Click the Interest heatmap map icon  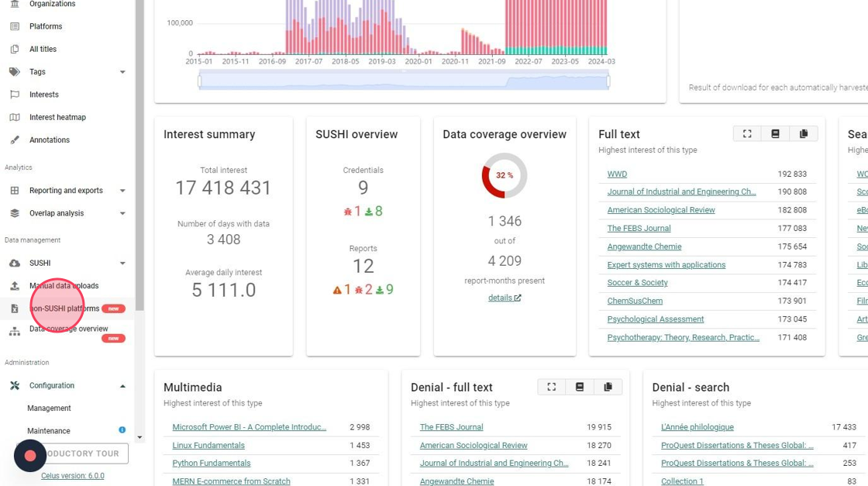click(15, 117)
